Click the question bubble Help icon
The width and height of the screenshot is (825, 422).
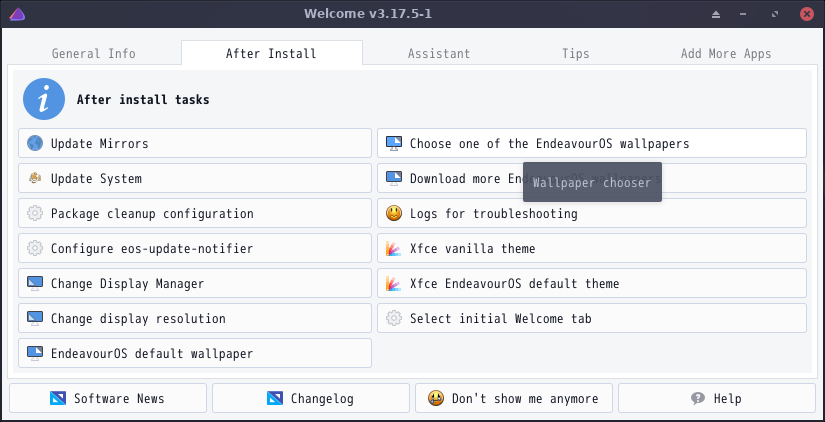click(x=698, y=398)
